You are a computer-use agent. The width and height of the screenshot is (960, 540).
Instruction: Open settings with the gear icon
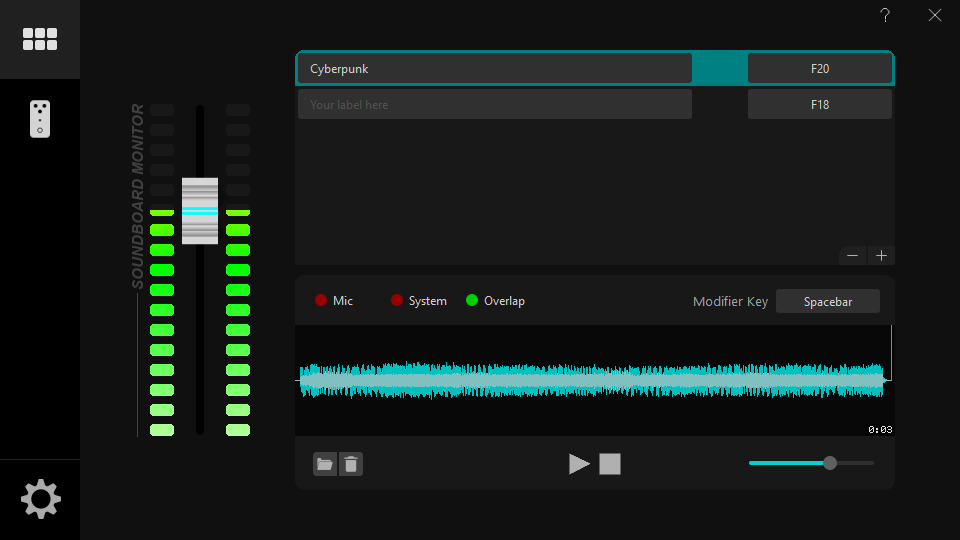point(40,498)
